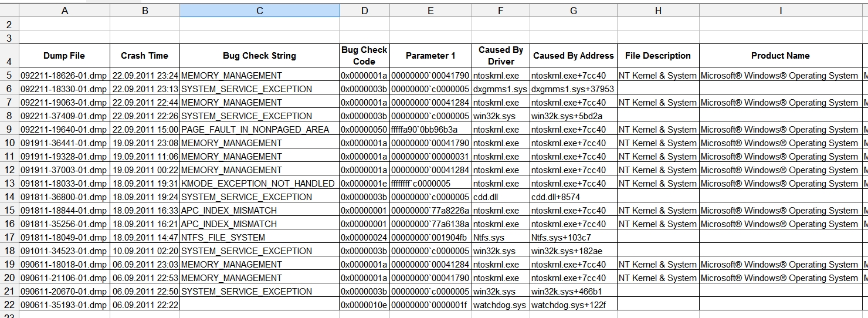This screenshot has width=868, height=318.
Task: Select the 'Product Name' header cell
Action: click(x=780, y=56)
